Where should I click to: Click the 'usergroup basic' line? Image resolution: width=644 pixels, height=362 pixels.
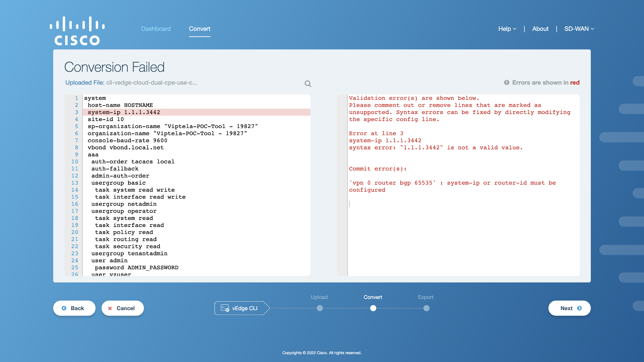pyautogui.click(x=118, y=183)
